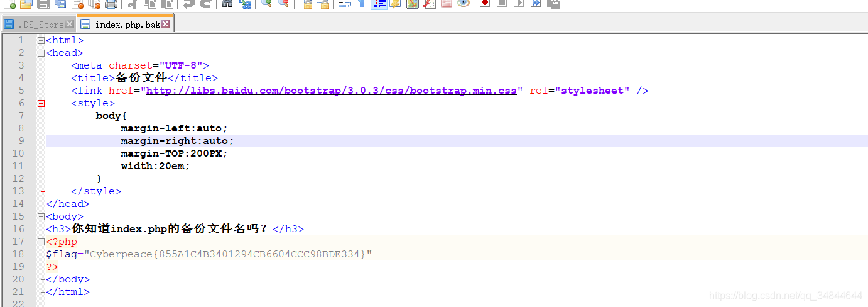
Task: Cut selection using the scissors icon
Action: point(133,3)
